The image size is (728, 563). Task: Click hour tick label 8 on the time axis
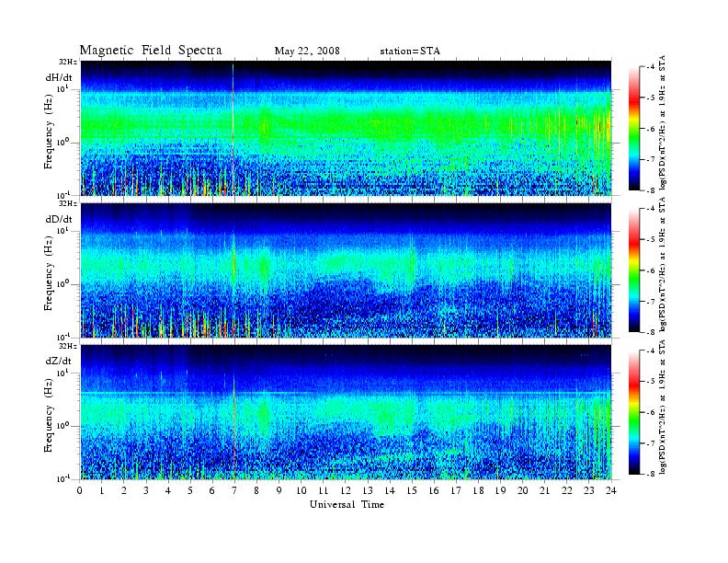click(256, 490)
